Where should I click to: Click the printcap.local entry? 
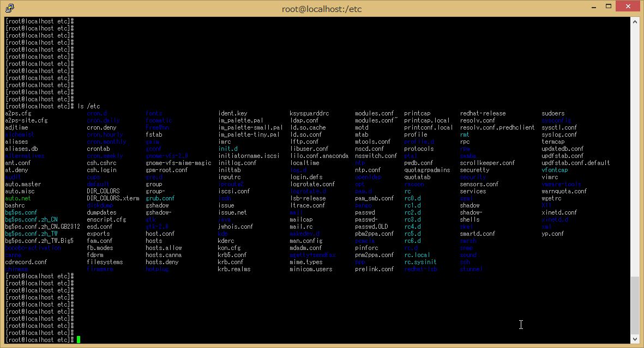pyautogui.click(x=427, y=120)
